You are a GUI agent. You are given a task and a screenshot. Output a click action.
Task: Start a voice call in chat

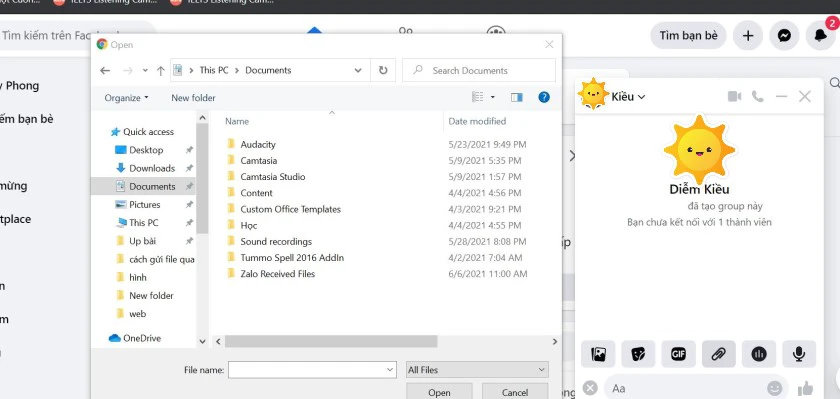pyautogui.click(x=758, y=96)
